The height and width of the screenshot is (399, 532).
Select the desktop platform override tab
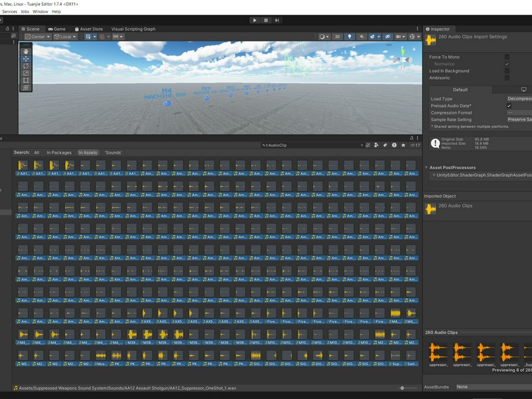point(523,90)
